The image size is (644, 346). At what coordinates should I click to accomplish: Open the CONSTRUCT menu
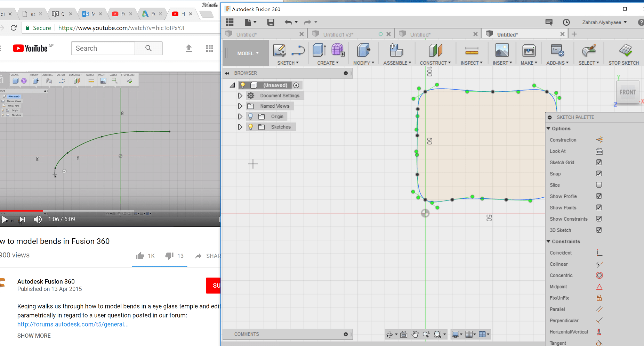[435, 63]
